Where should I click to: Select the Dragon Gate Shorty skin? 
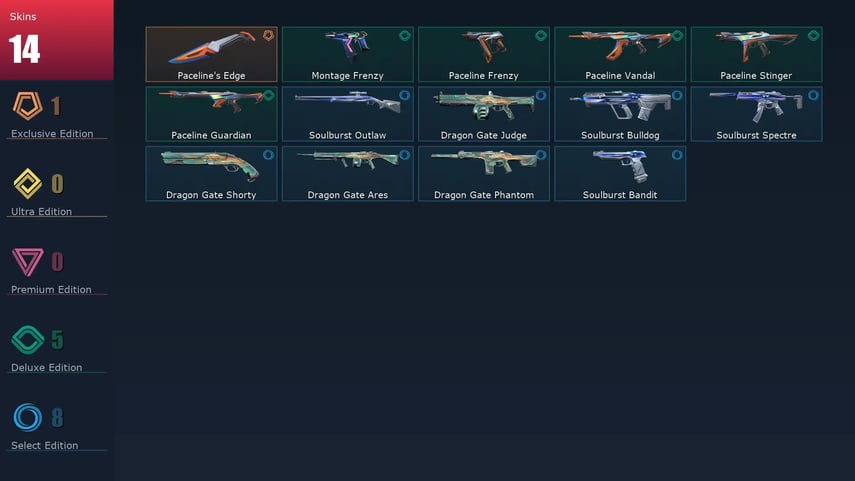pyautogui.click(x=211, y=173)
